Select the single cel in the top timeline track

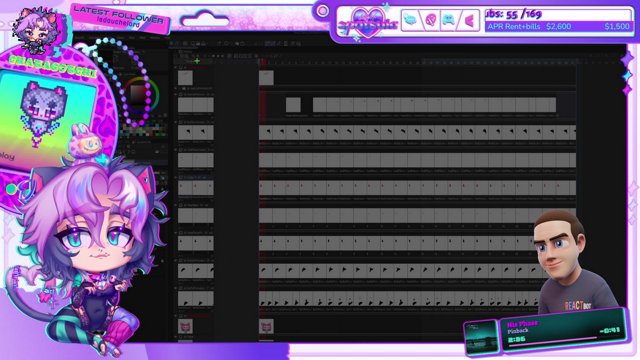[266, 78]
